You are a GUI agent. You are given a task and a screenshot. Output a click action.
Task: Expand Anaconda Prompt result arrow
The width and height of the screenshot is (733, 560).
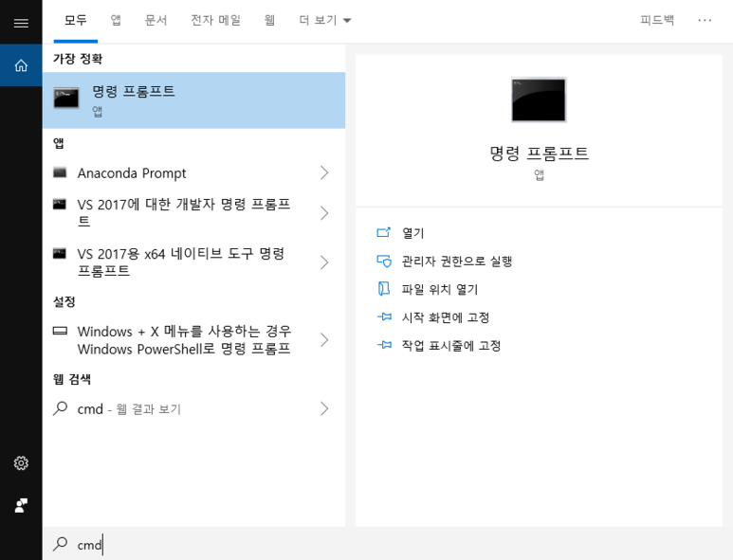(324, 172)
